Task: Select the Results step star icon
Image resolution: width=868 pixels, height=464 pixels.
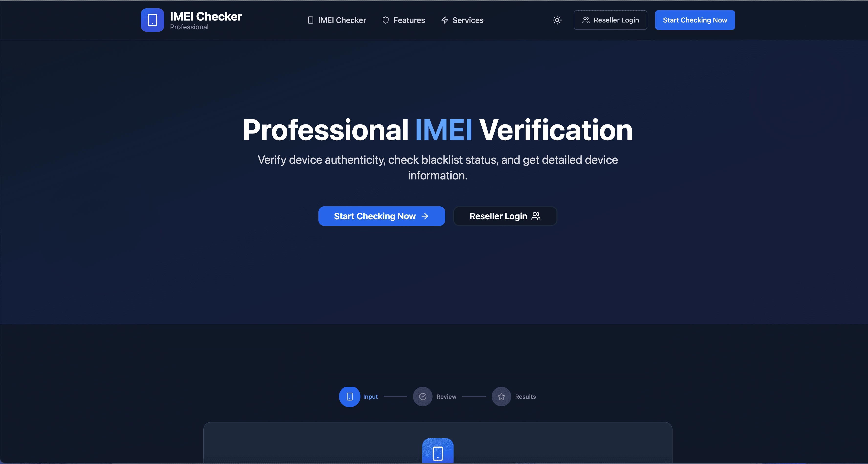Action: pos(501,397)
